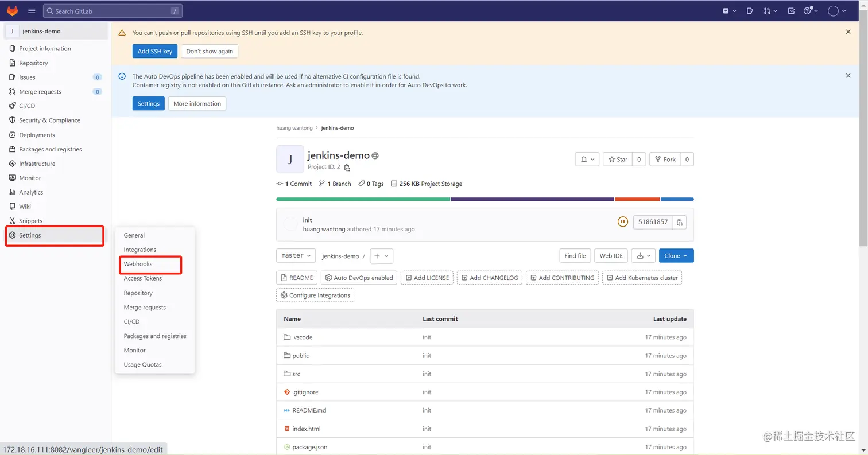Click the purple language bar segment
This screenshot has width=868, height=455.
coord(532,199)
